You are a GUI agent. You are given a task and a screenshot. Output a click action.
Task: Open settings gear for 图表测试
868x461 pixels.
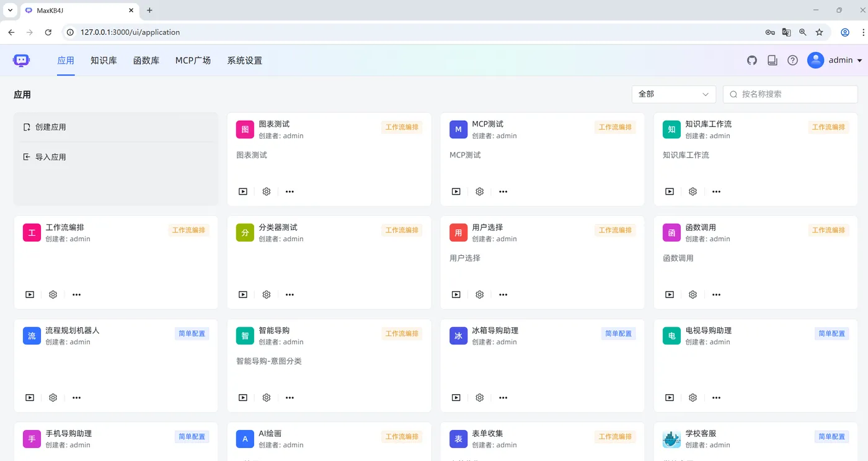pyautogui.click(x=267, y=191)
